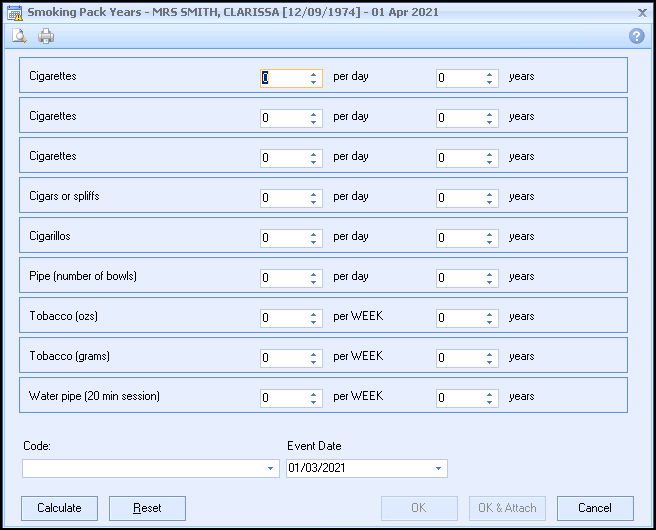Click Cancel to dismiss the dialog

click(595, 508)
